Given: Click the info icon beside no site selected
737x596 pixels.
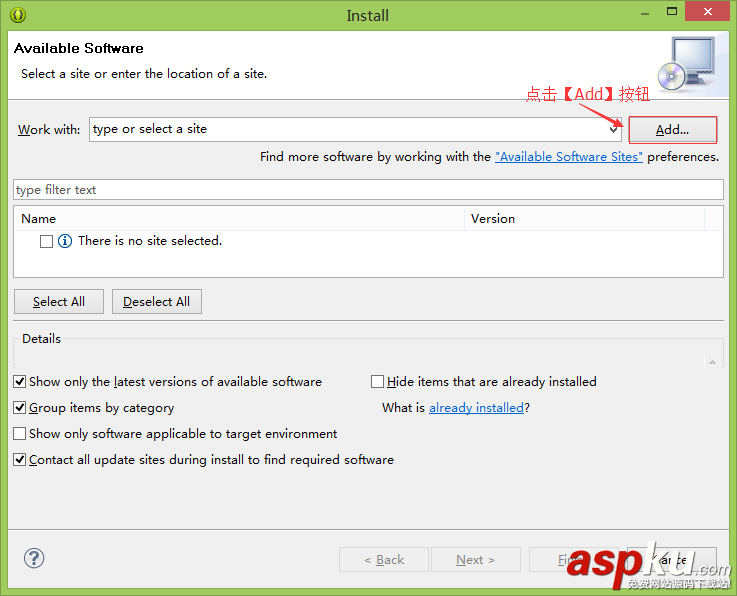Looking at the screenshot, I should coord(65,241).
